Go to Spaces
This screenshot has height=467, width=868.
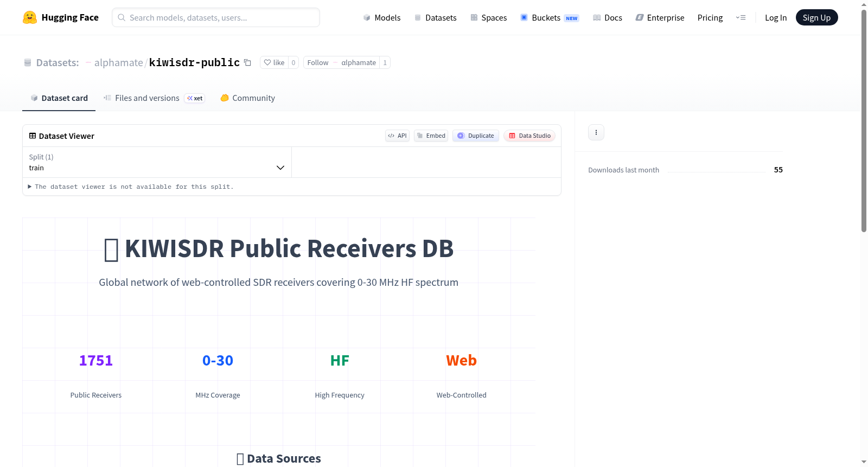point(489,17)
